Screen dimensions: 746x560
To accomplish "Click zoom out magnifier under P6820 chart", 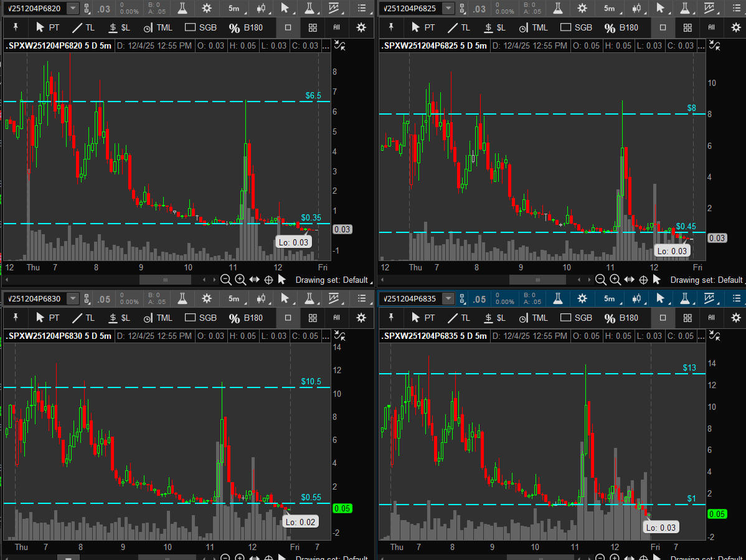I will tap(225, 280).
